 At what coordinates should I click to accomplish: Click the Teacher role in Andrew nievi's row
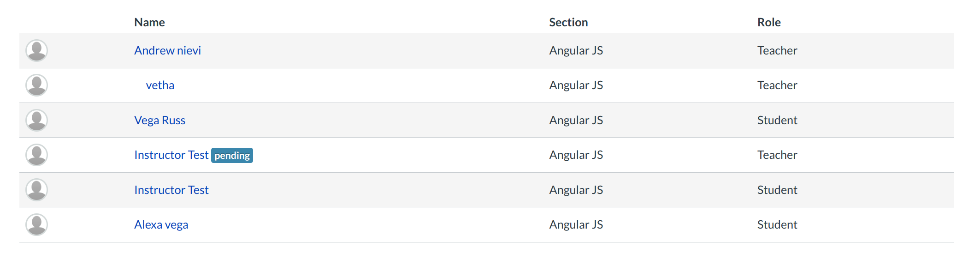[x=777, y=50]
